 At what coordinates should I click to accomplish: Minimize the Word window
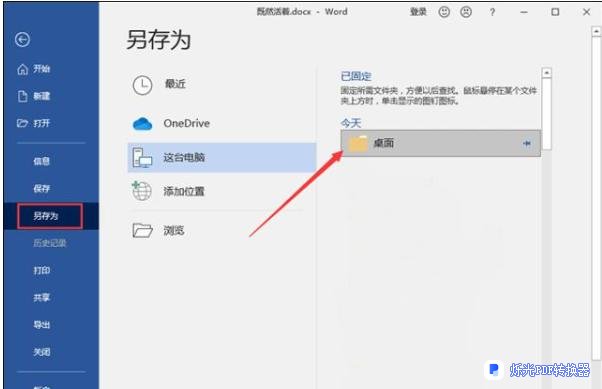coord(524,12)
